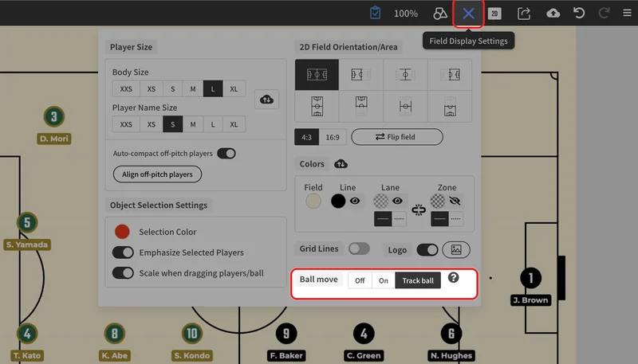The image size is (638, 364).
Task: Click the undo arrow icon
Action: (579, 13)
